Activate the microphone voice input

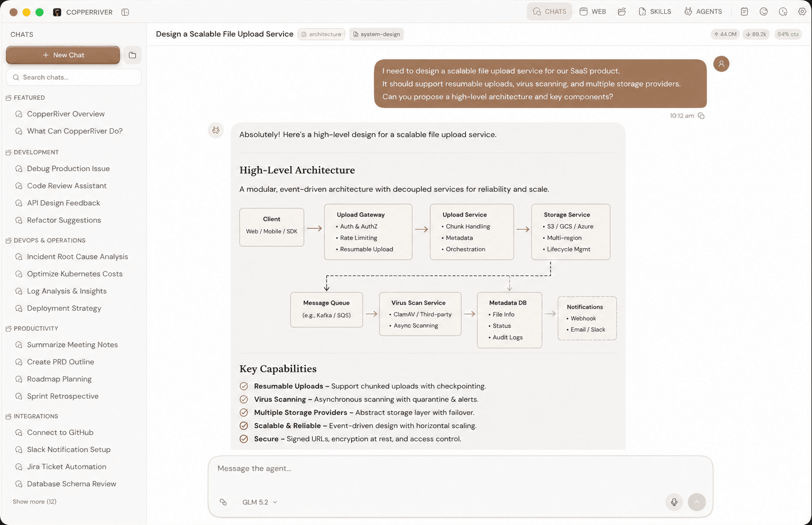[674, 502]
